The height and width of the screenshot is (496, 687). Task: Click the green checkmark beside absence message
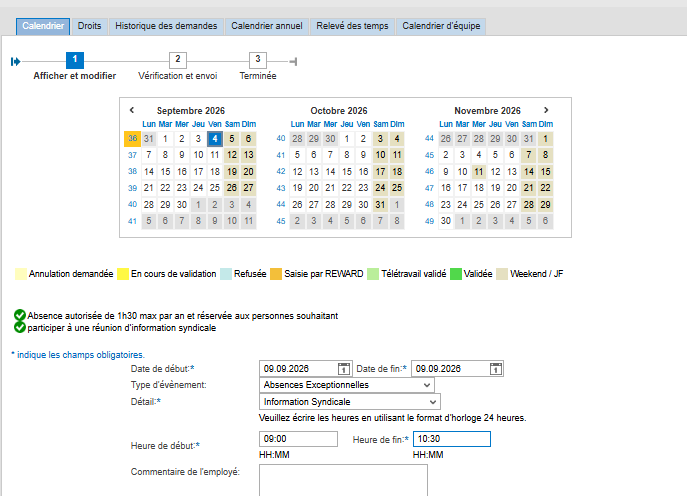click(x=20, y=315)
